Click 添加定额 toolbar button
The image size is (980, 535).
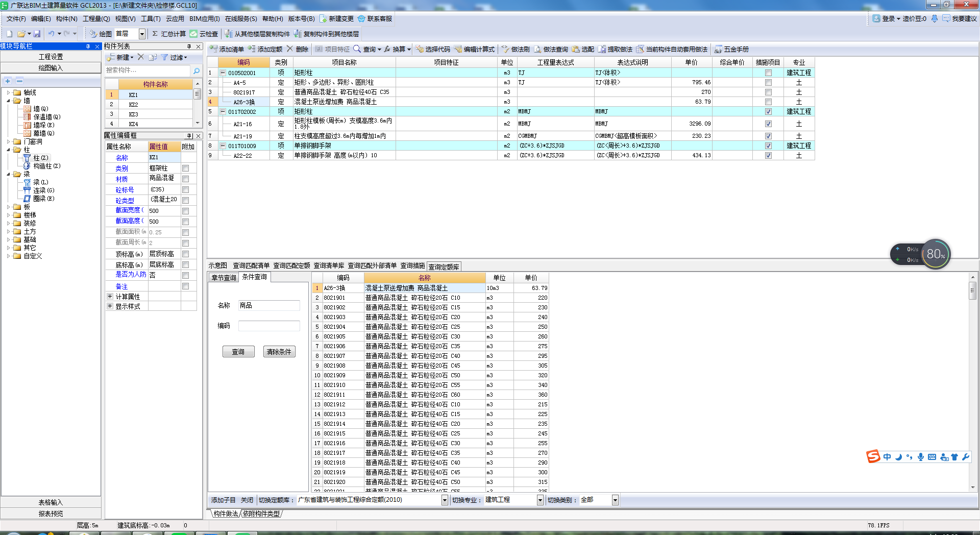pyautogui.click(x=265, y=49)
